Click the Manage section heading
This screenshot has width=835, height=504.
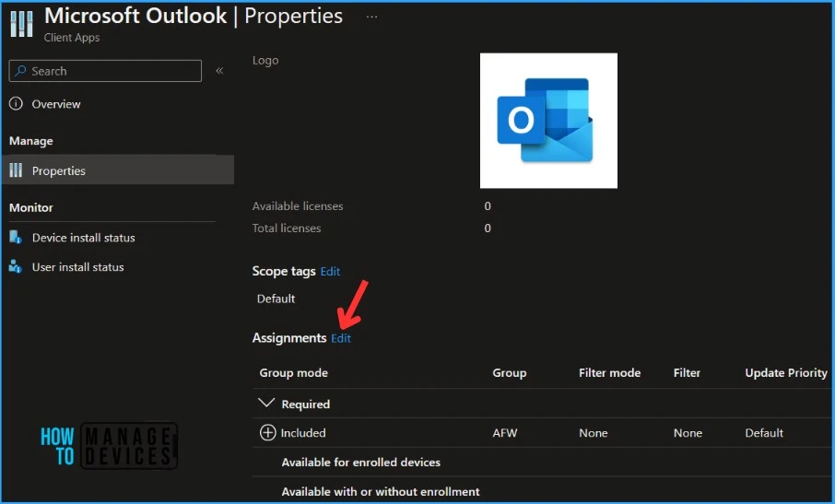coord(31,141)
